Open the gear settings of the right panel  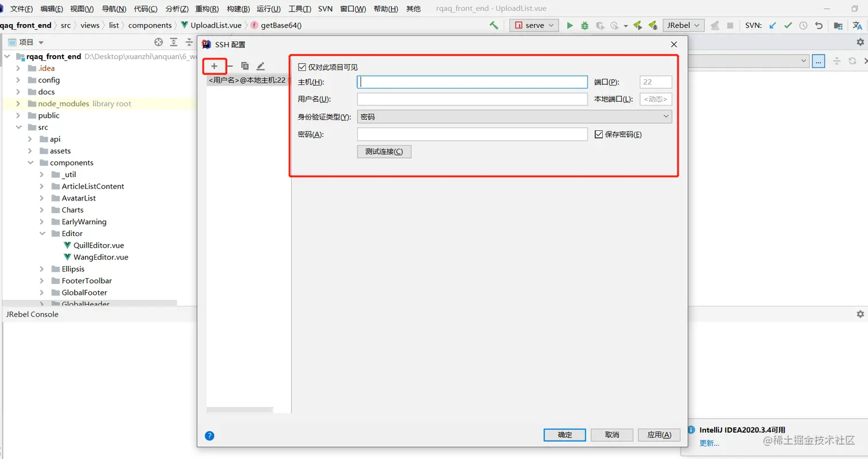tap(860, 42)
